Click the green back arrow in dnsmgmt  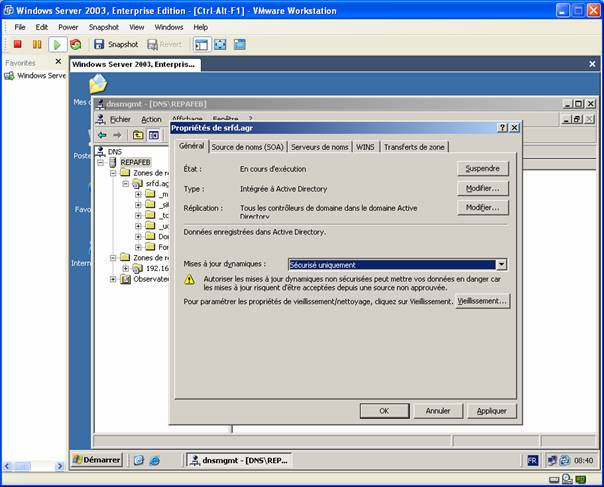(x=102, y=135)
